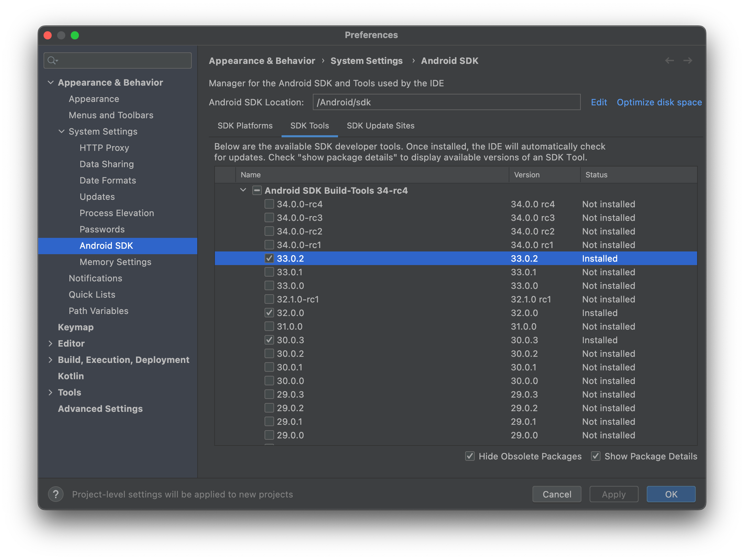Click the forward navigation arrow icon
Viewport: 744px width, 560px height.
coord(688,61)
